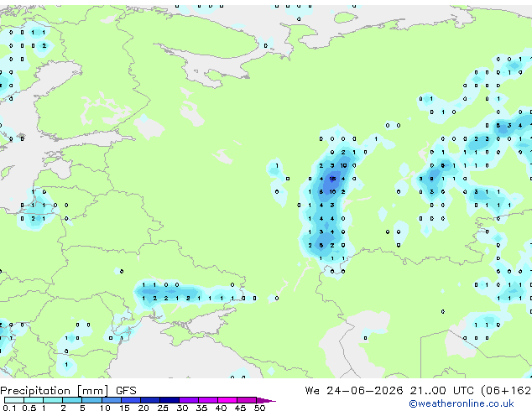Screen dimensions: 532x411
Task: Click the 5–10 mm legend color box
Action: coord(91,400)
